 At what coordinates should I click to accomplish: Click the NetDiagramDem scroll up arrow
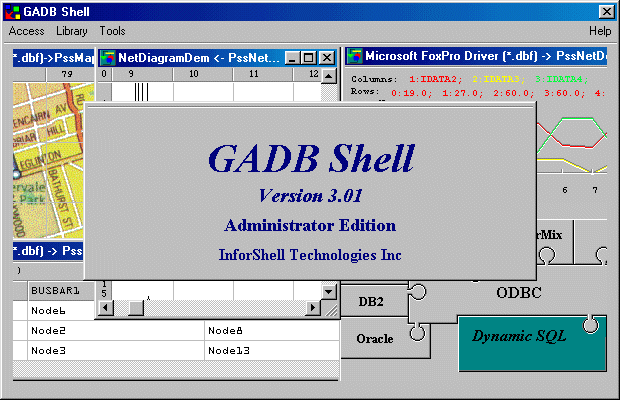pyautogui.click(x=329, y=75)
